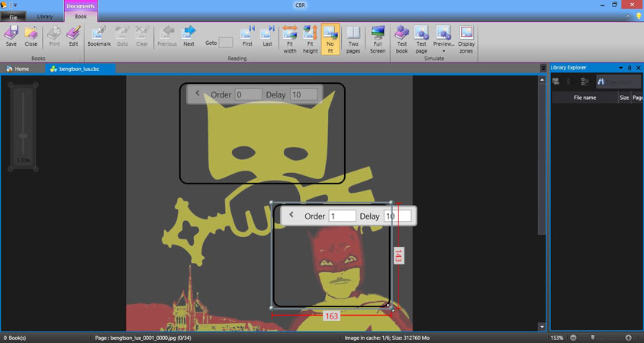Click page scrollbar down arrow
Screen dimensions: 644x343
click(542, 327)
